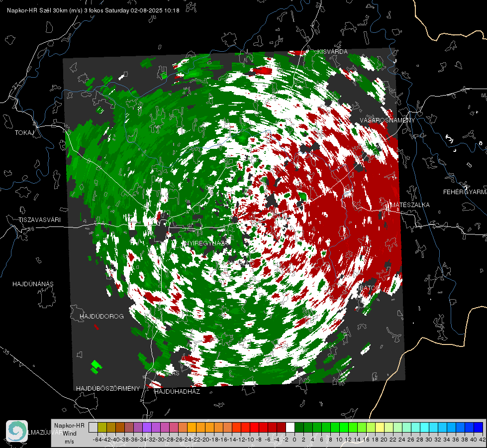
Task: Pick the deep blue swatch between 40 and 42
Action: (x=479, y=427)
